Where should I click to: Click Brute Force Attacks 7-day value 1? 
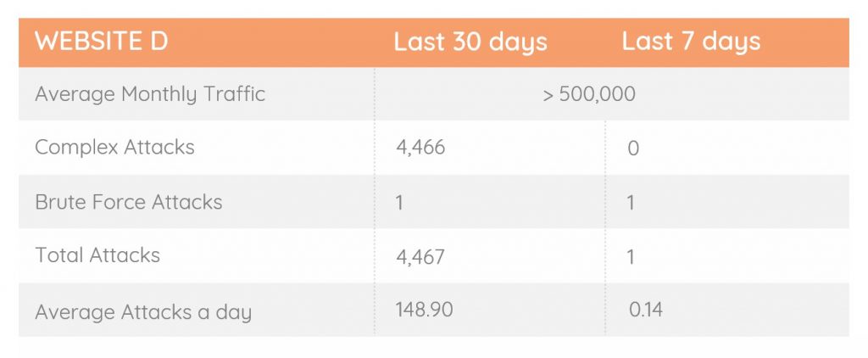coord(631,203)
